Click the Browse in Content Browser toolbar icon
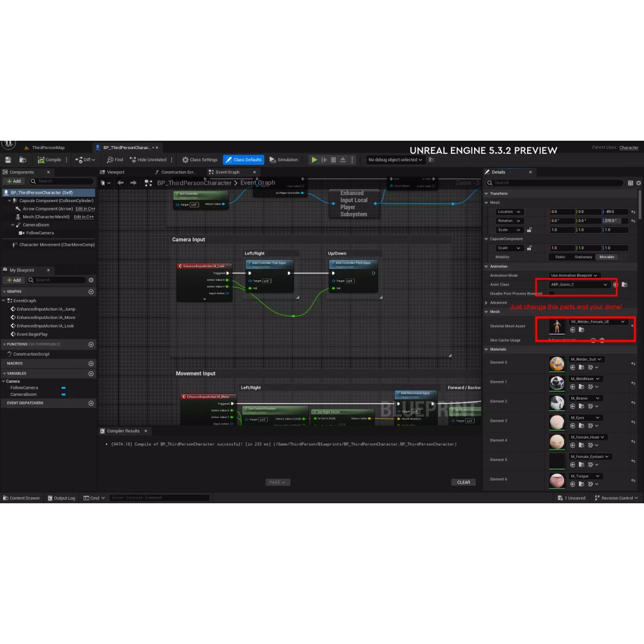This screenshot has height=644, width=644. point(23,160)
